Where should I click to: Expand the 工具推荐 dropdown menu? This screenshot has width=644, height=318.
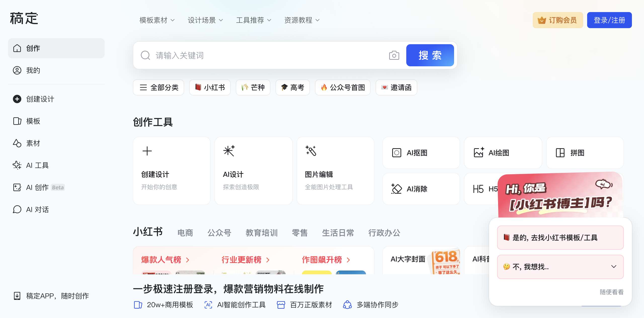pyautogui.click(x=254, y=20)
